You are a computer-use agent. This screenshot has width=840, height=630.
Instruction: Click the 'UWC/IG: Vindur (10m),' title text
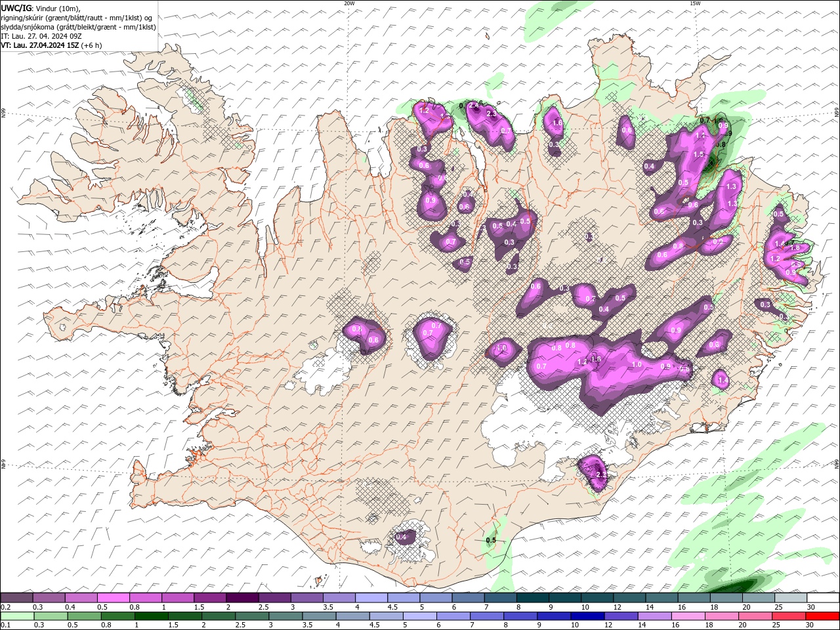point(41,8)
